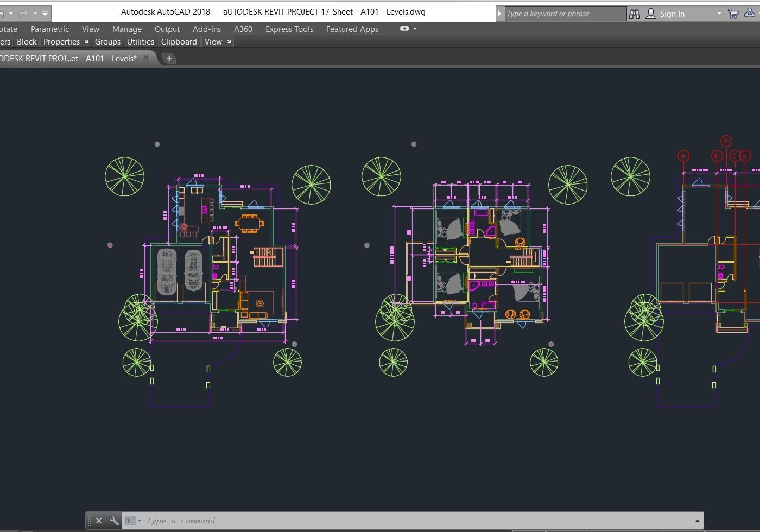Expand the Clipboard ribbon panel
The image size is (760, 532).
click(x=179, y=42)
